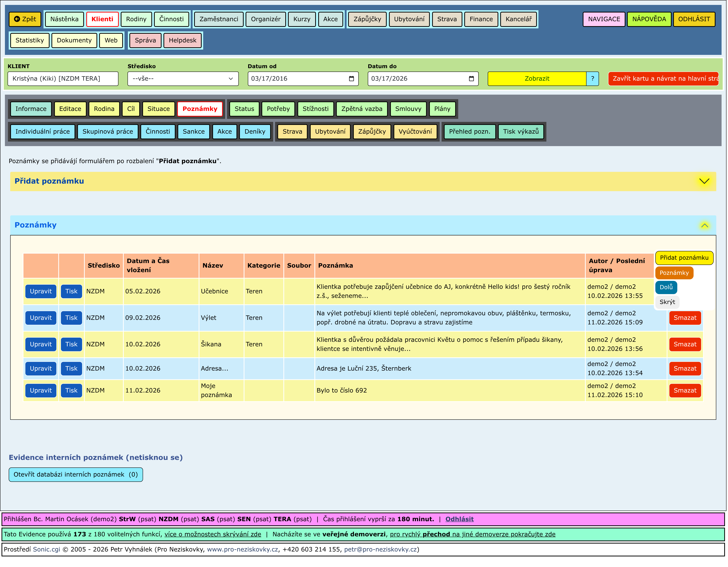The height and width of the screenshot is (567, 728).
Task: Hide the floating panel with Skrýt
Action: point(667,302)
